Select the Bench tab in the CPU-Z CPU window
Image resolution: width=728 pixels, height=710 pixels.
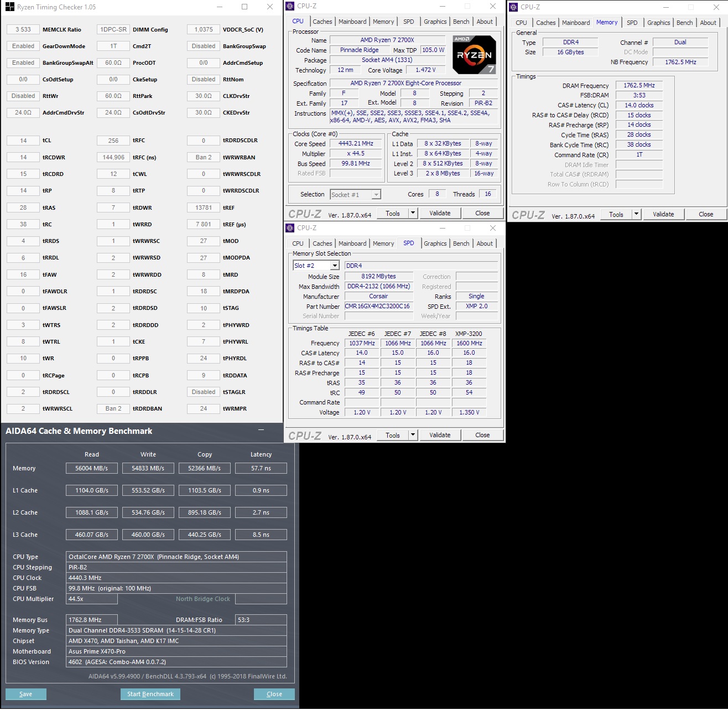[461, 22]
